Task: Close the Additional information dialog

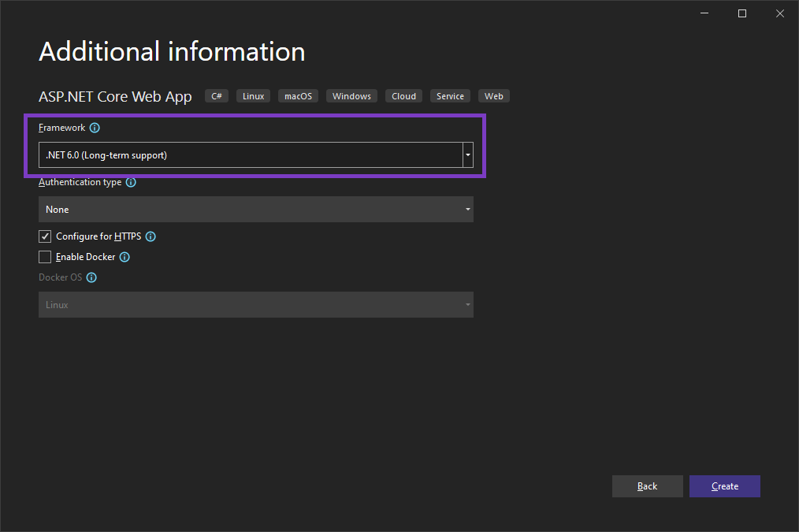Action: coord(779,13)
